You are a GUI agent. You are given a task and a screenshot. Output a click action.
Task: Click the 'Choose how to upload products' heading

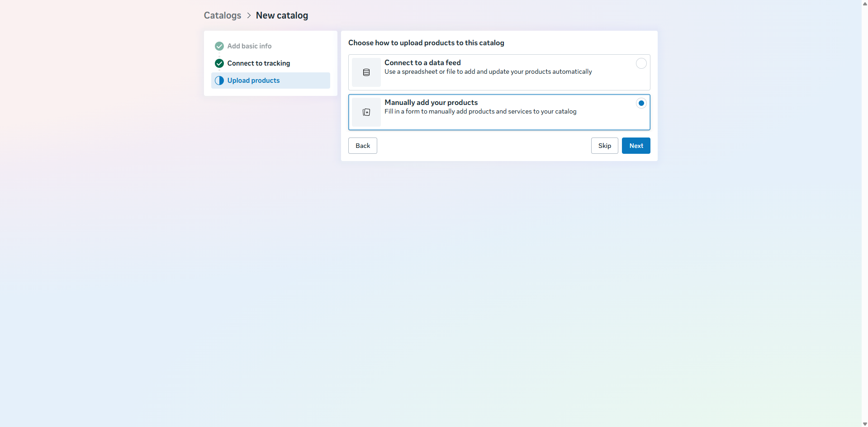click(426, 43)
